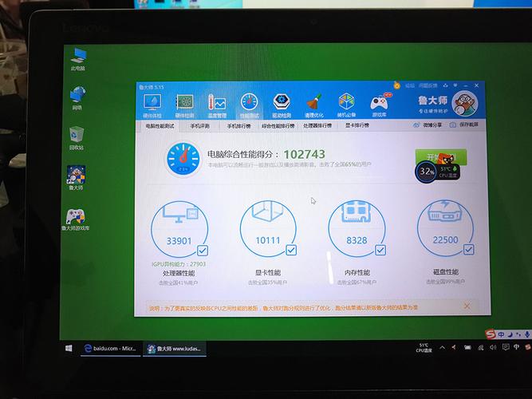Open the 硬件体检 hardware checkup icon
Screen dimensions: 532x399
[152, 105]
